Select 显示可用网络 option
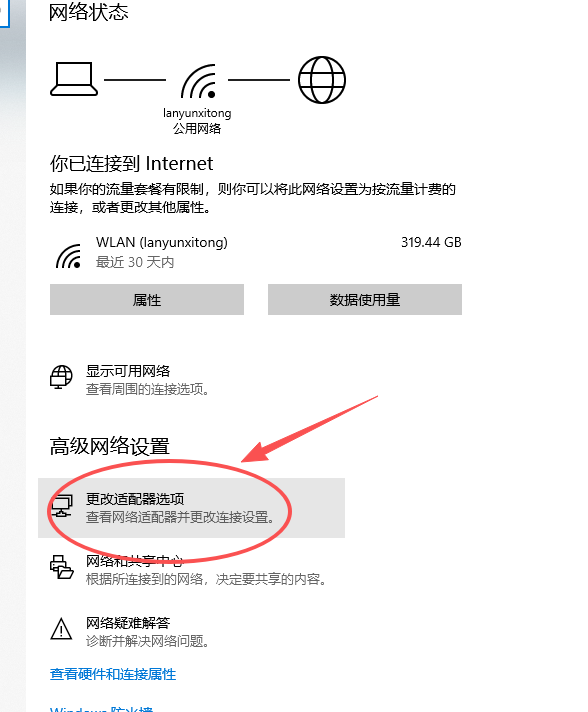 pos(129,380)
